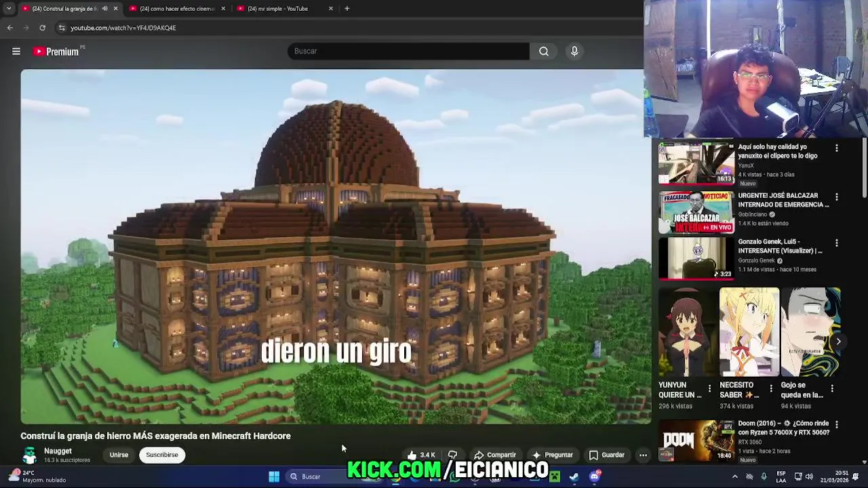Show hidden system tray icons
The height and width of the screenshot is (488, 868).
click(x=734, y=476)
